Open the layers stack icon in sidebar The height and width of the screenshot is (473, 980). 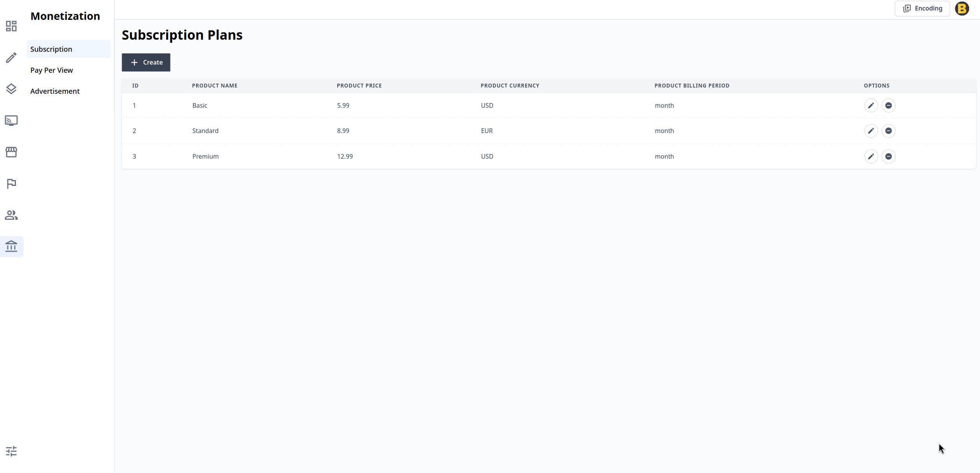11,89
